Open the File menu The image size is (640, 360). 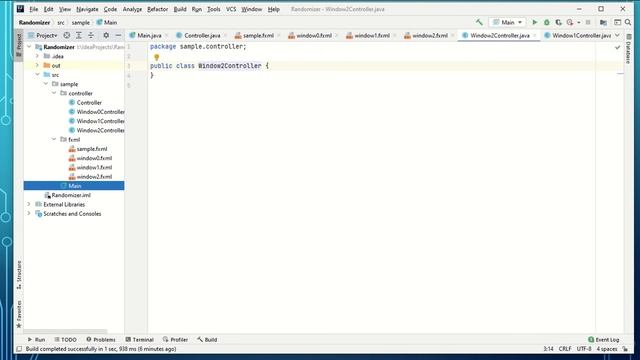click(x=33, y=9)
